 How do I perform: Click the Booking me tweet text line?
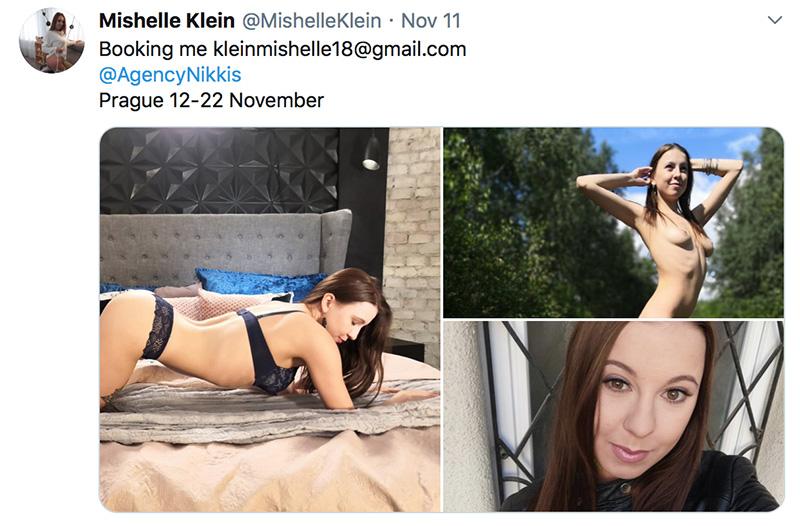coord(283,49)
